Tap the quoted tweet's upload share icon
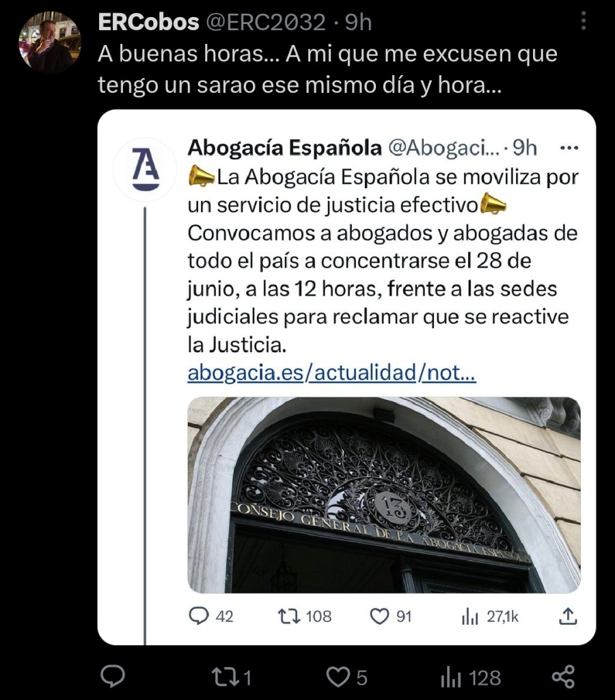 [x=568, y=616]
